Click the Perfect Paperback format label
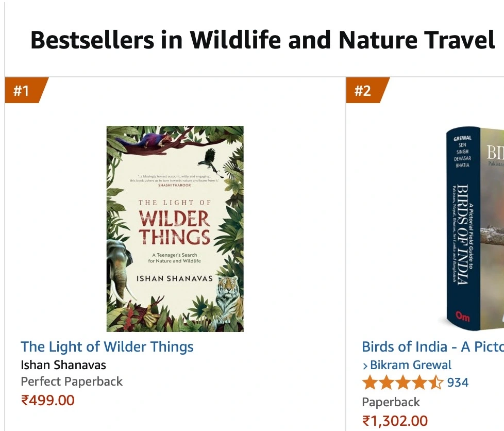Viewport: 504px width, 431px height. pos(72,382)
